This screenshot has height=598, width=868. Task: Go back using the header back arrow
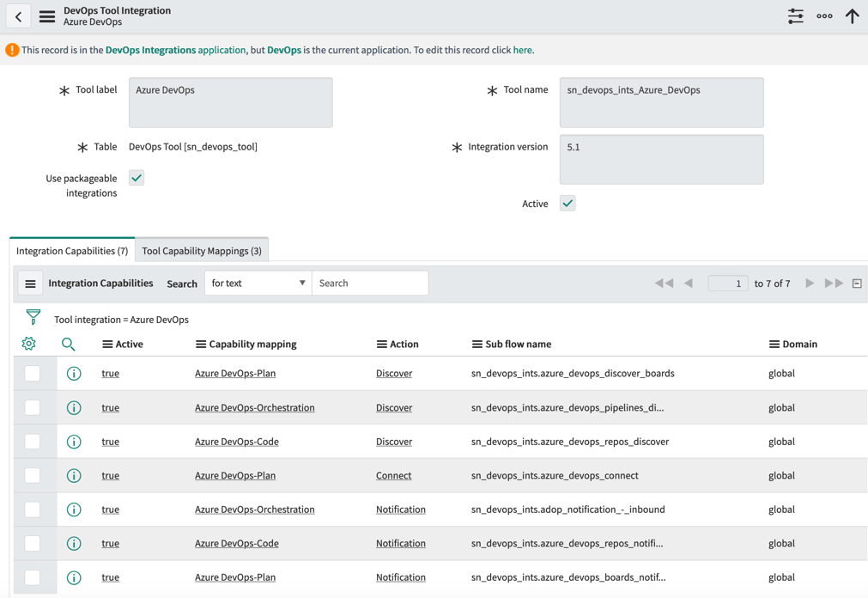(x=18, y=16)
